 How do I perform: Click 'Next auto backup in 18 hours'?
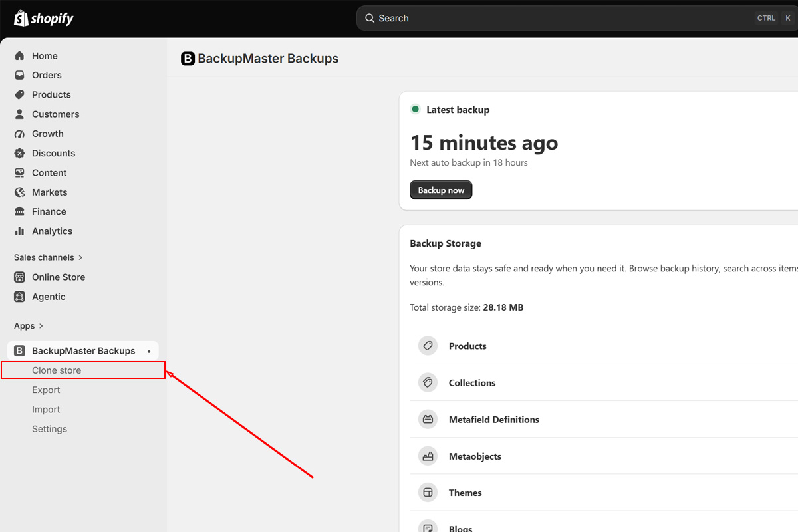click(x=469, y=162)
